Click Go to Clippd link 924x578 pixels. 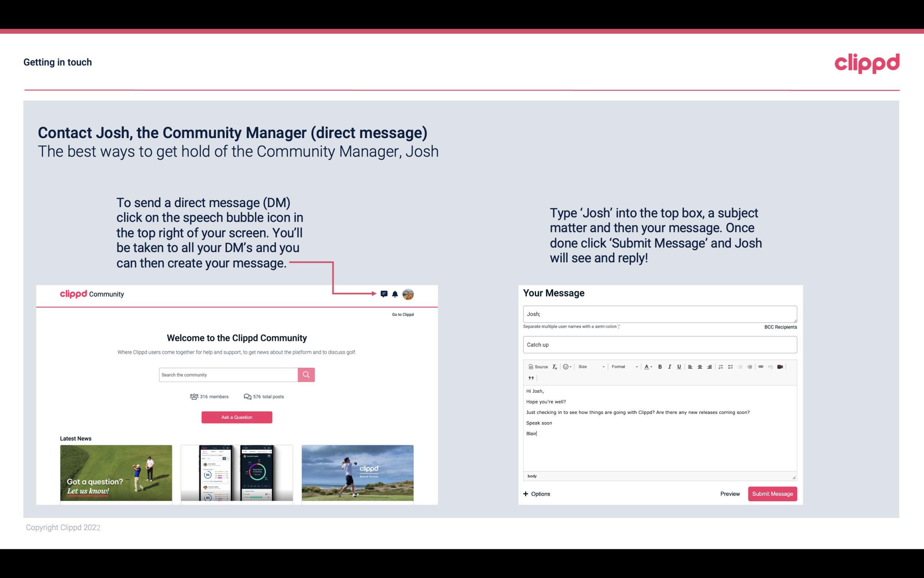tap(402, 314)
